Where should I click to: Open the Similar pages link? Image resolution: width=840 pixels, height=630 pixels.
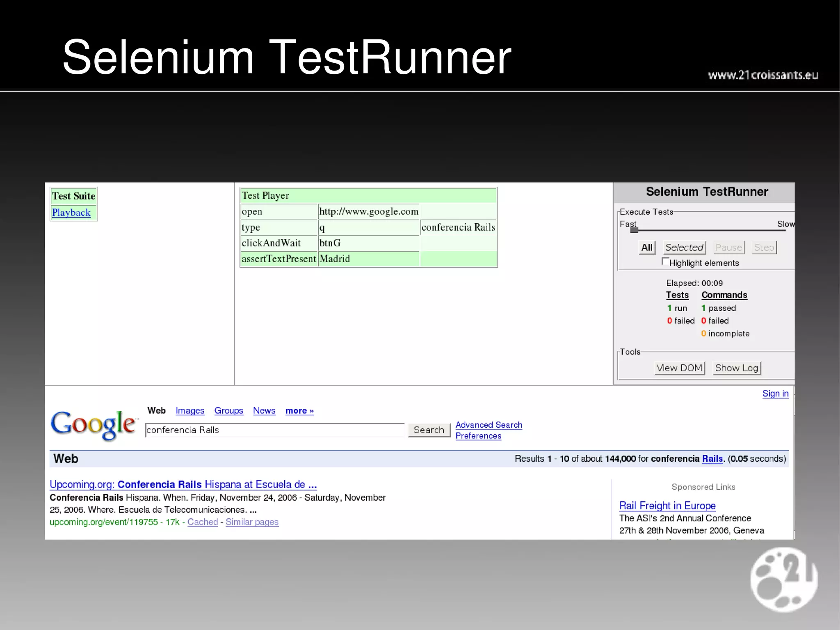click(252, 522)
